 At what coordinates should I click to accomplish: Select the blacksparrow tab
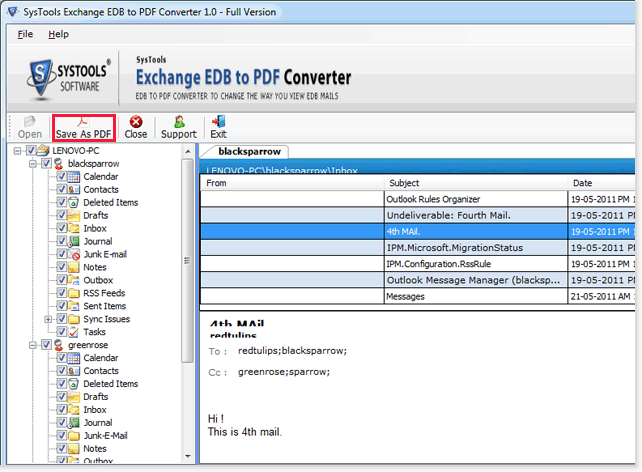pyautogui.click(x=249, y=151)
